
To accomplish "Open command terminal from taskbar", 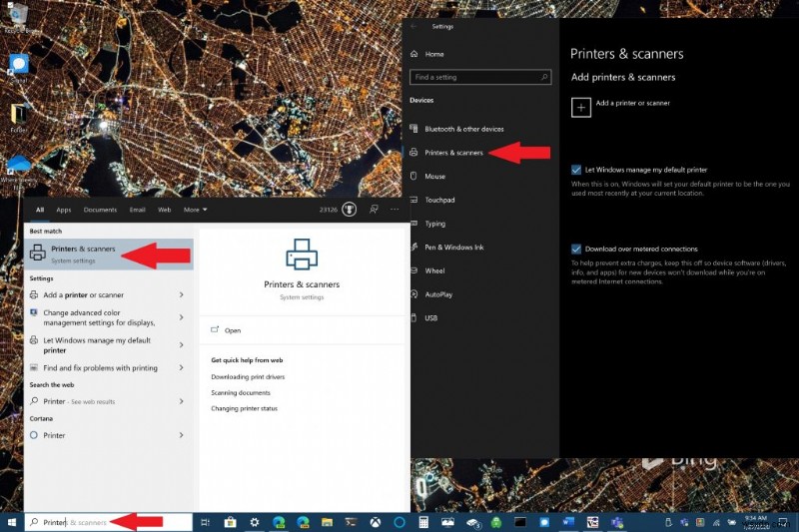I will (519, 522).
